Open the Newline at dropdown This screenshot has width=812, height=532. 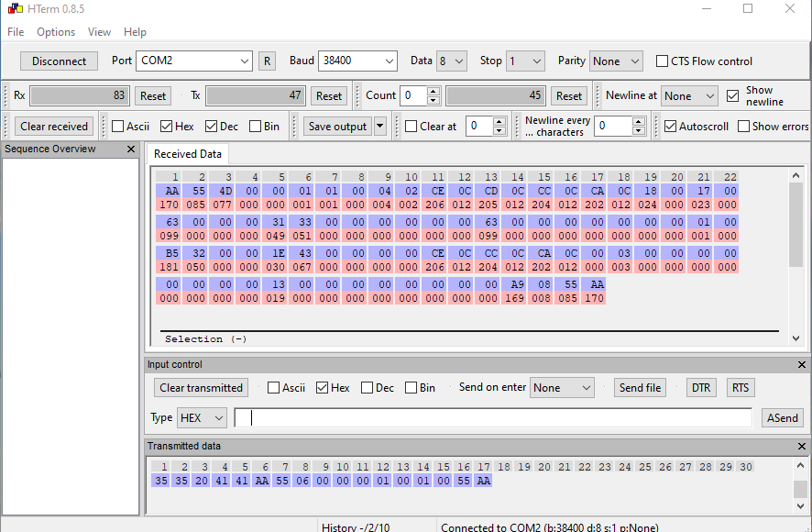click(x=689, y=96)
